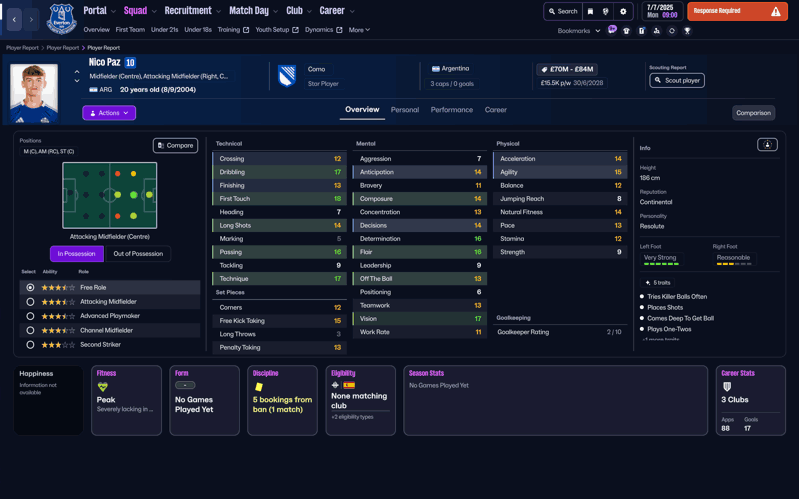The width and height of the screenshot is (799, 499).
Task: Select the Attacking Midfielder role radio button
Action: (30, 301)
